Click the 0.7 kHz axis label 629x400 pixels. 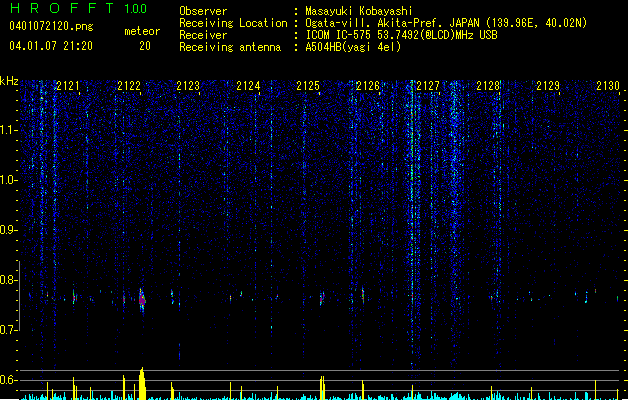[x=9, y=330]
